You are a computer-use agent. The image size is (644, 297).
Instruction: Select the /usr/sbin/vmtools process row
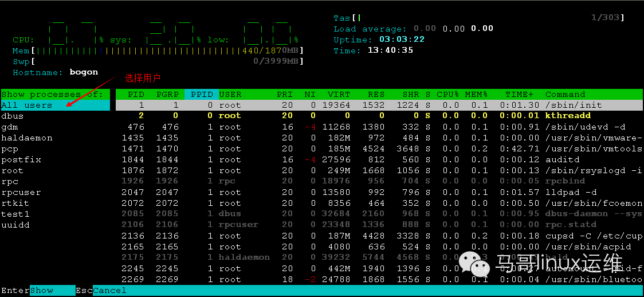pos(379,148)
